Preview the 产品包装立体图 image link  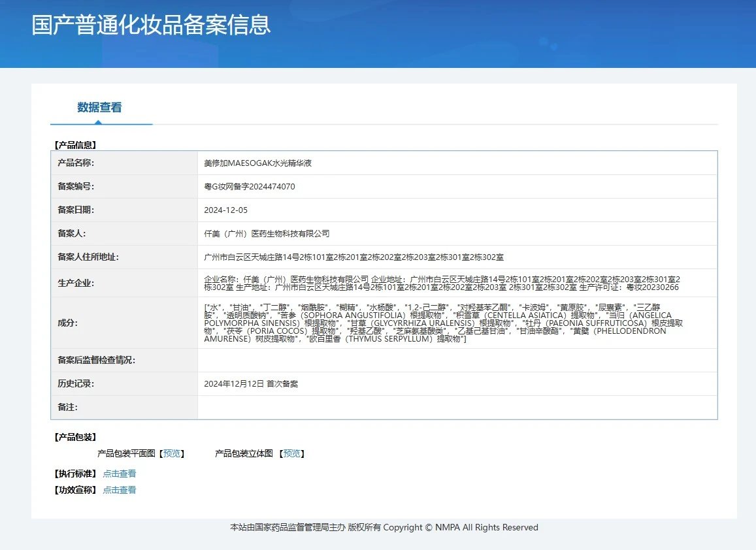(291, 453)
